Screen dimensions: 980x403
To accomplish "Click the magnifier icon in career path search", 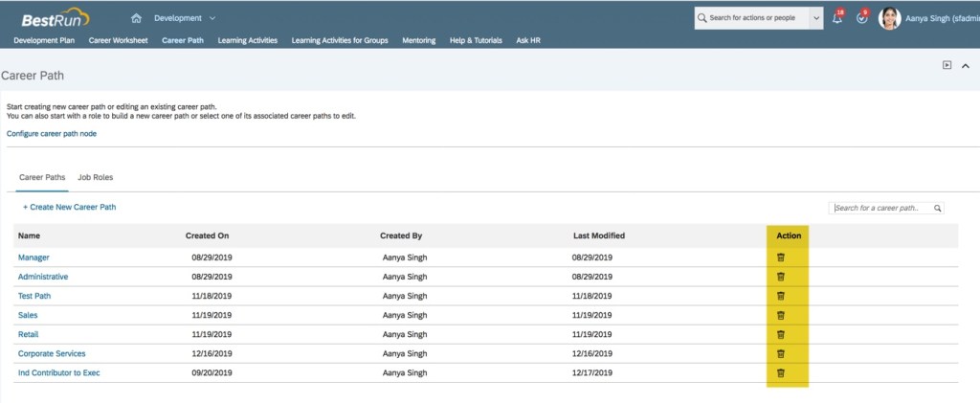I will [x=937, y=208].
